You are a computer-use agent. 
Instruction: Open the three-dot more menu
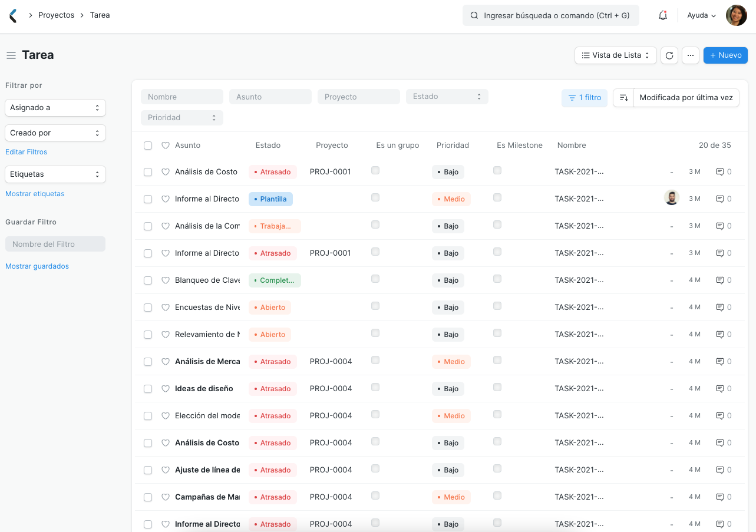click(691, 55)
